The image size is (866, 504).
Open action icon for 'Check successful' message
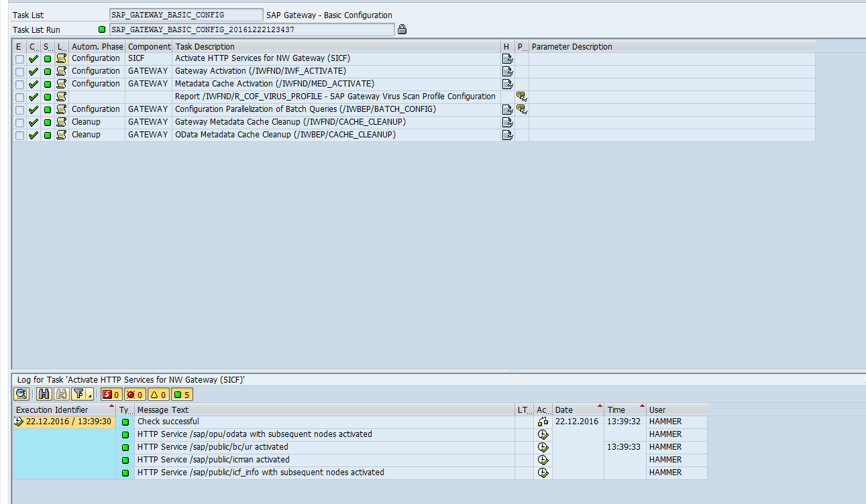click(x=543, y=422)
